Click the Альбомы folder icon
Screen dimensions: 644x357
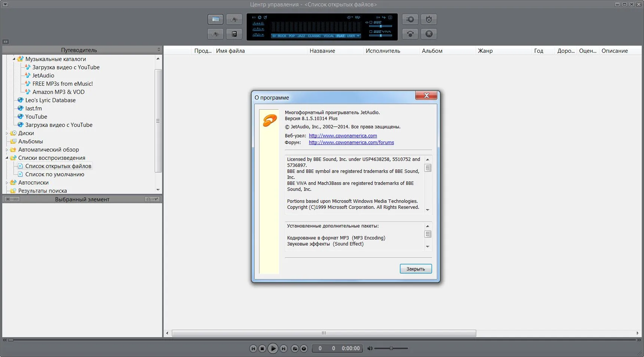click(13, 141)
